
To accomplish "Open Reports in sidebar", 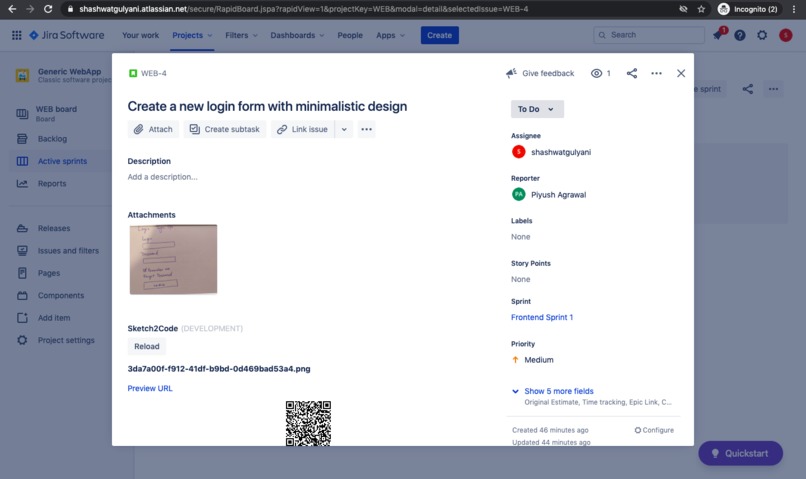I will (x=52, y=183).
